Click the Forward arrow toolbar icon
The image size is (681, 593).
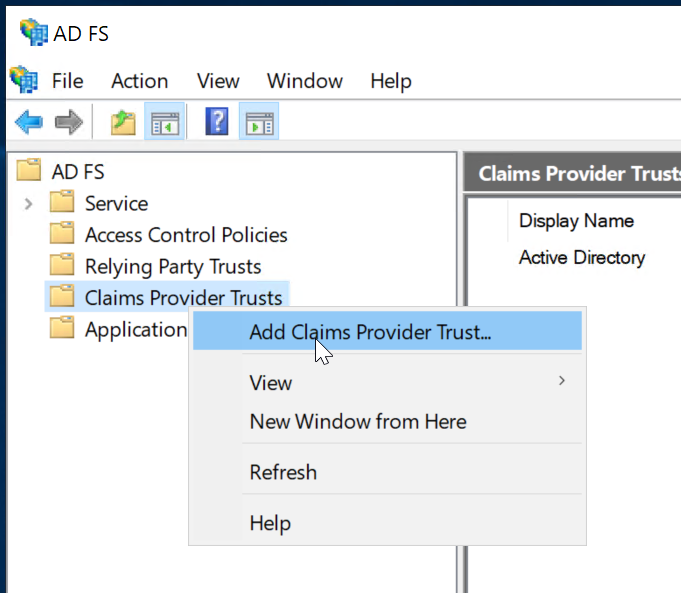[x=69, y=122]
